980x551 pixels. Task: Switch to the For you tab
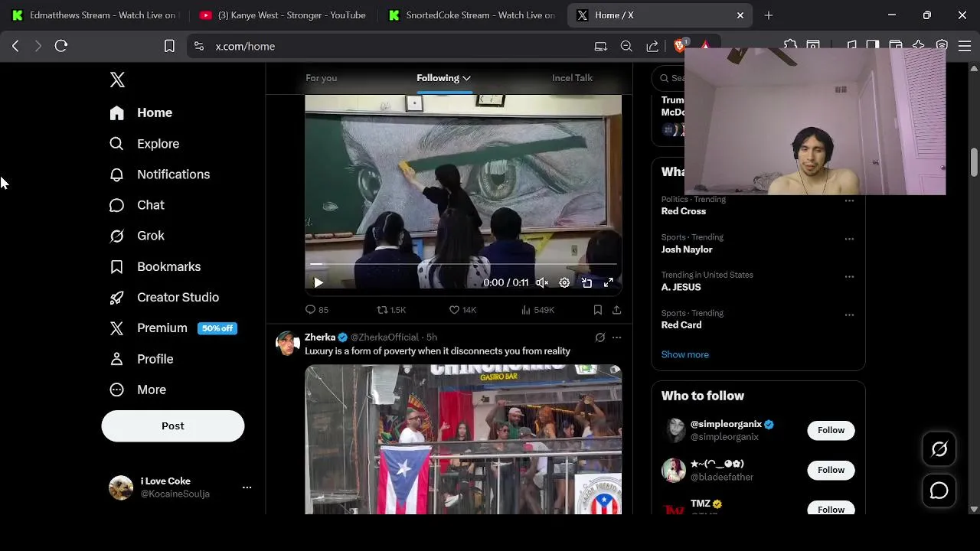coord(321,78)
